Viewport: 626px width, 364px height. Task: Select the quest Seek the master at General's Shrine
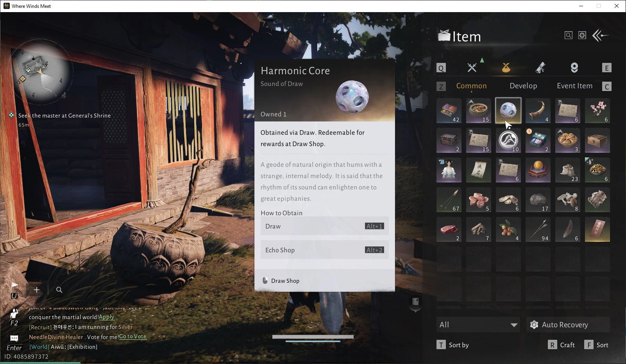[x=64, y=116]
